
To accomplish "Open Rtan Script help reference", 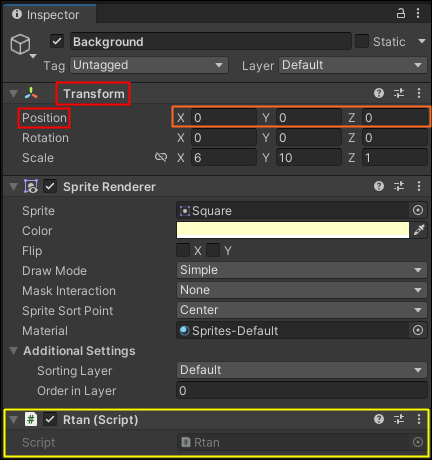I will 379,419.
